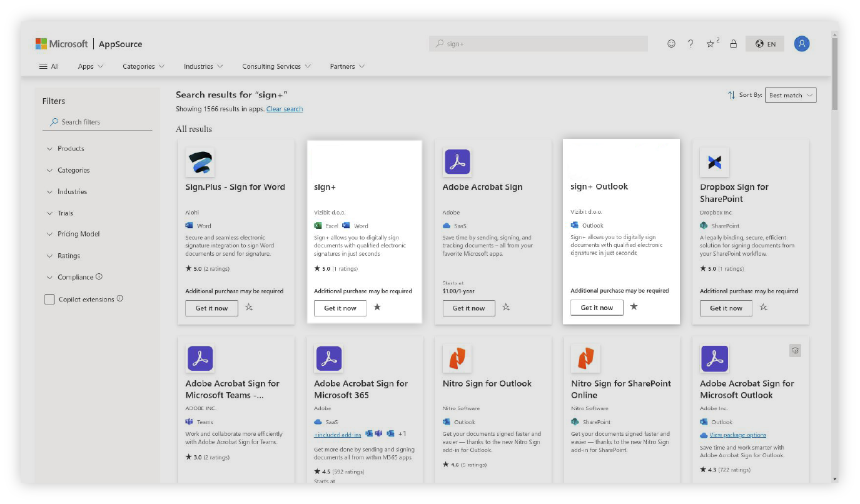
Task: Open the Sort By Best match dropdown
Action: (x=791, y=96)
